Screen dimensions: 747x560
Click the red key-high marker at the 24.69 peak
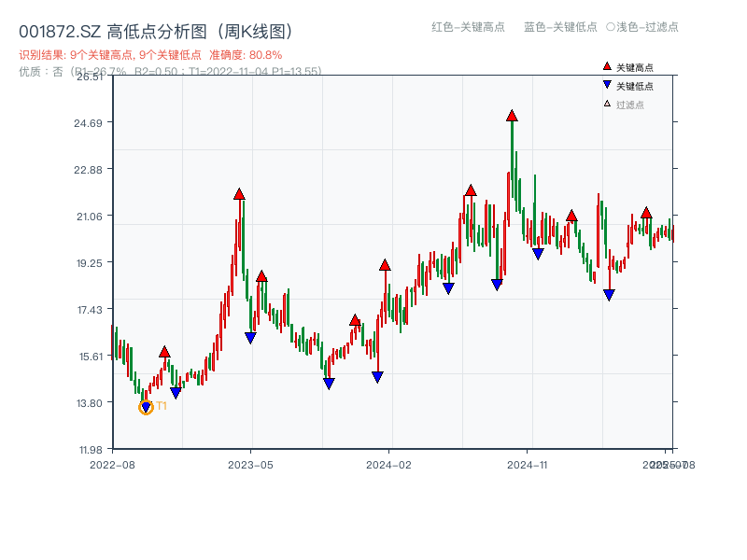coord(512,116)
